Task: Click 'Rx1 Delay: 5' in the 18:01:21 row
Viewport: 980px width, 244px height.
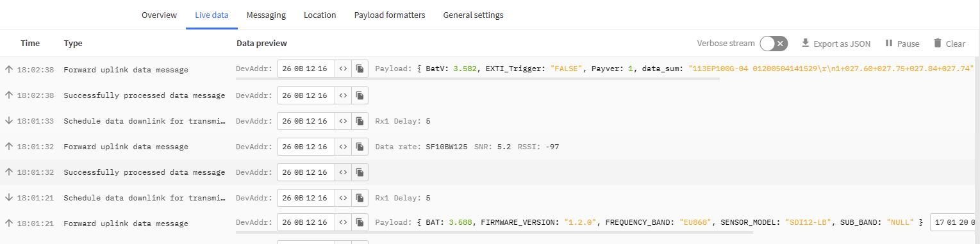Action: pyautogui.click(x=403, y=198)
